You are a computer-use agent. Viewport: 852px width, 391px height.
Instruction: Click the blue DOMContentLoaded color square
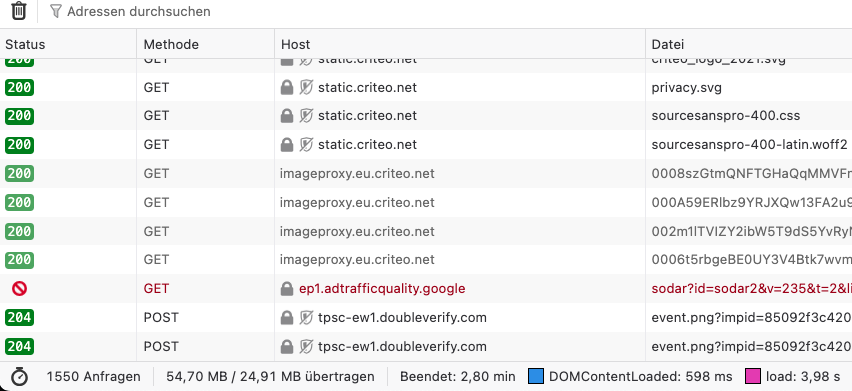(536, 376)
